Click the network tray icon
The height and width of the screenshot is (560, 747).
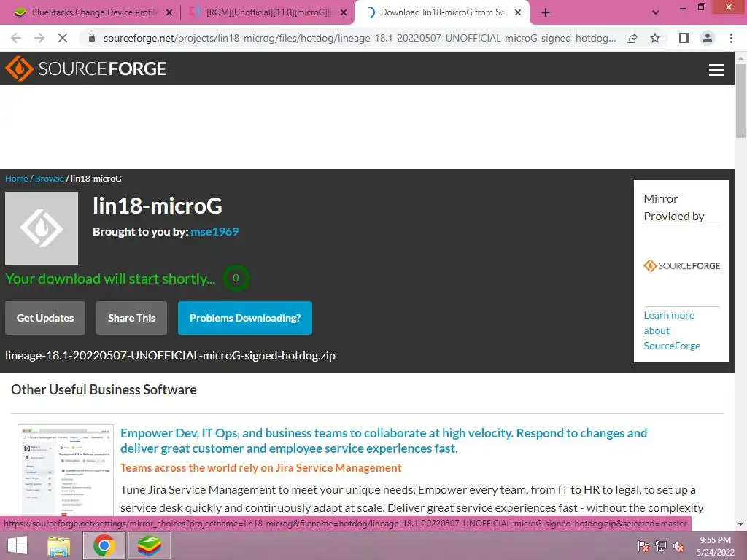[x=661, y=546]
